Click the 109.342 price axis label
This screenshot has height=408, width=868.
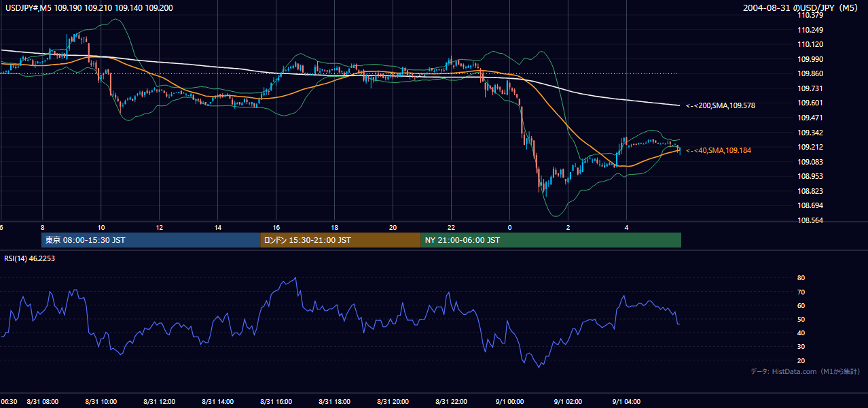pos(810,132)
